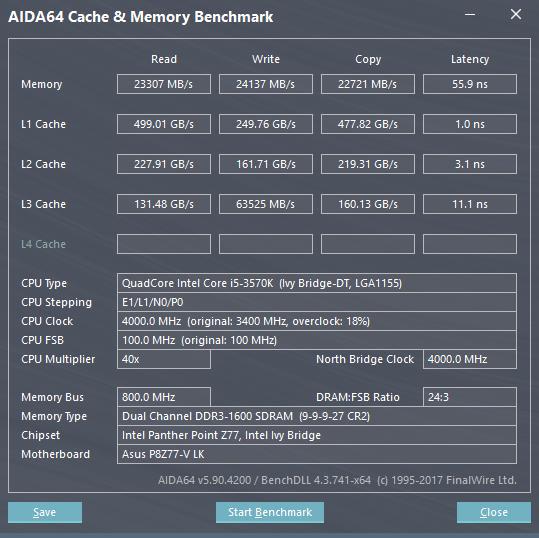Select the Memory Copy 22721 MB/s value
Viewport: 539px width, 538px height.
[x=368, y=84]
